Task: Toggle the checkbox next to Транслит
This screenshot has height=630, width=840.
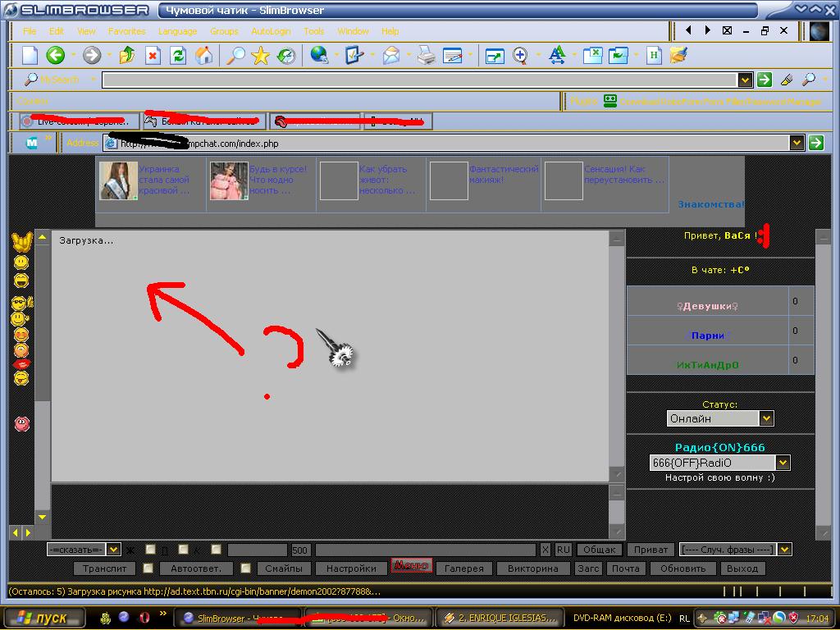Action: tap(148, 568)
